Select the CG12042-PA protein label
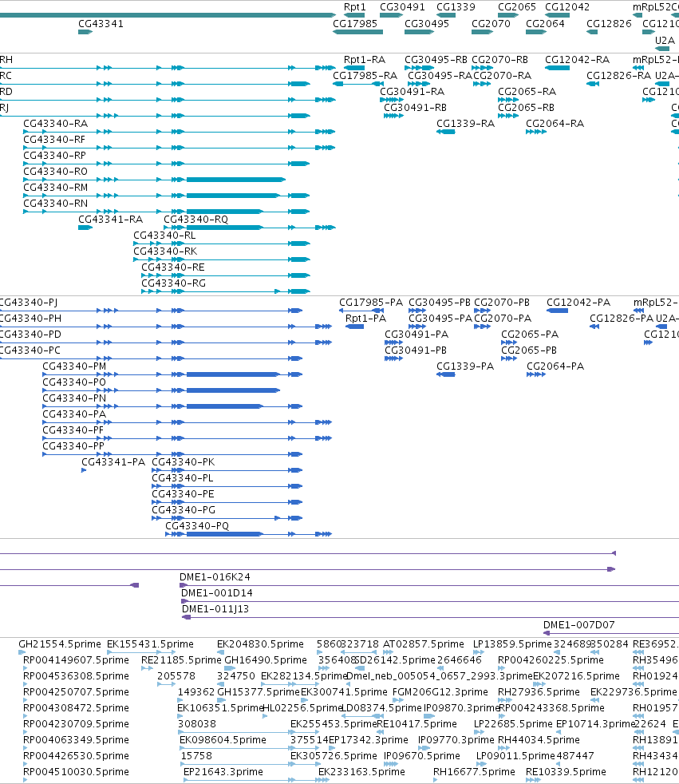This screenshot has height=784, width=679. 578,303
